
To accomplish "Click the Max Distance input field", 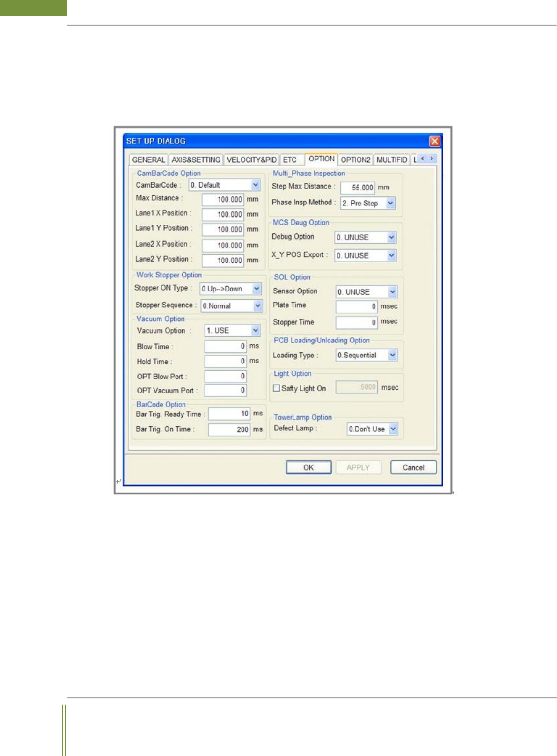I will [x=223, y=199].
